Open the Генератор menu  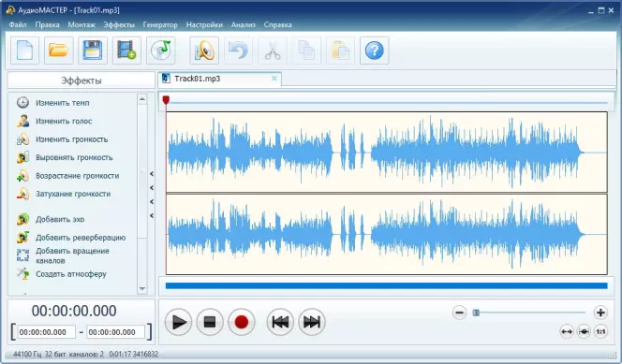click(x=160, y=24)
